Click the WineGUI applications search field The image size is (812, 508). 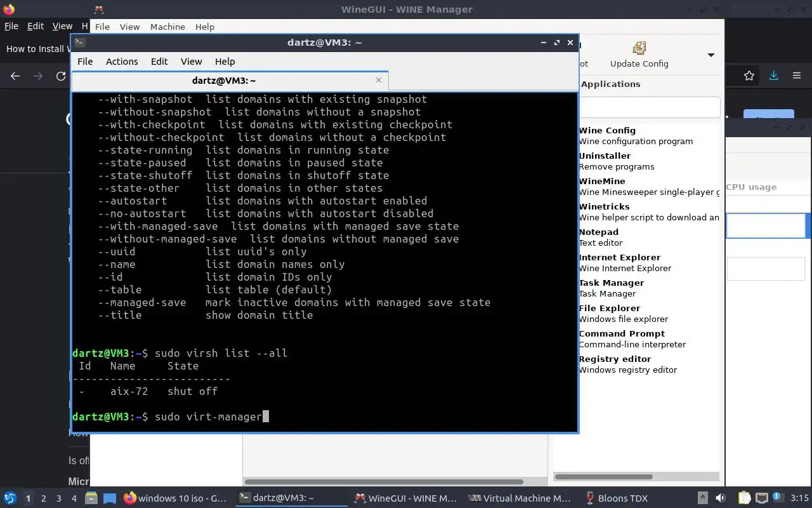point(650,107)
